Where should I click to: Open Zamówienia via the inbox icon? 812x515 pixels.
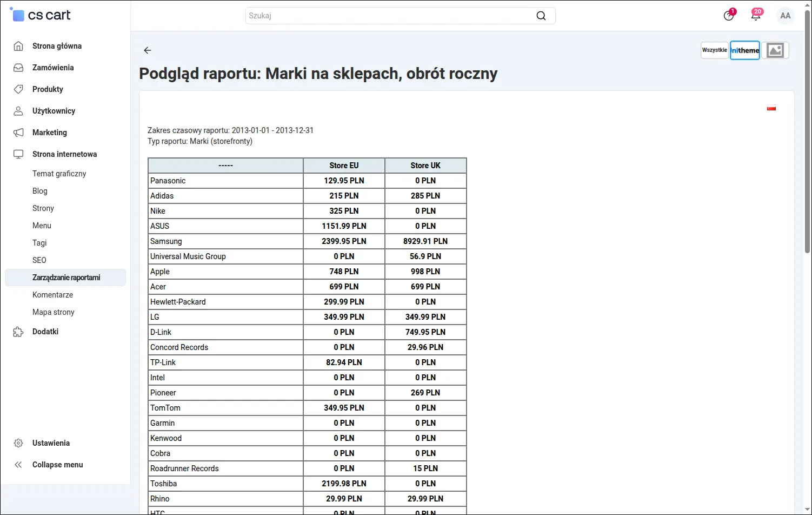(x=18, y=68)
